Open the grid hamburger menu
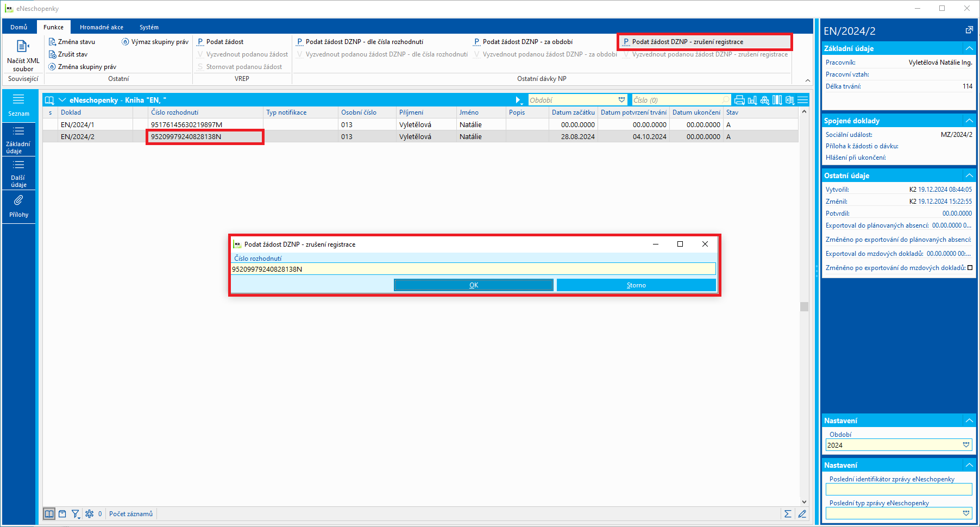Viewport: 980px width, 527px height. coord(803,100)
